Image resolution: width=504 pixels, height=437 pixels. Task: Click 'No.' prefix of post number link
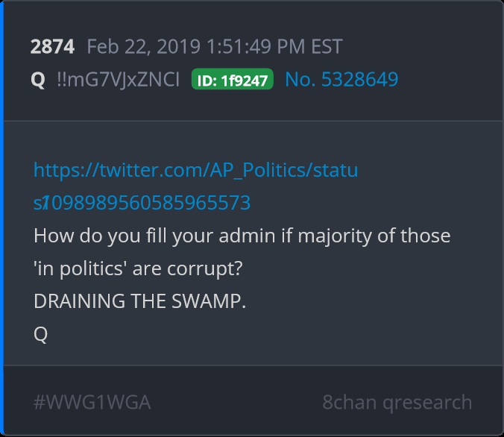(x=300, y=79)
